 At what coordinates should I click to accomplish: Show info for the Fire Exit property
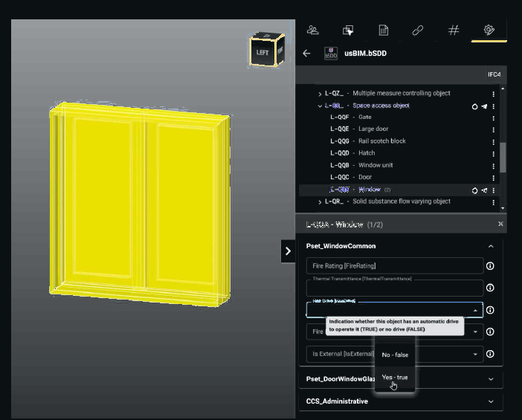click(490, 332)
